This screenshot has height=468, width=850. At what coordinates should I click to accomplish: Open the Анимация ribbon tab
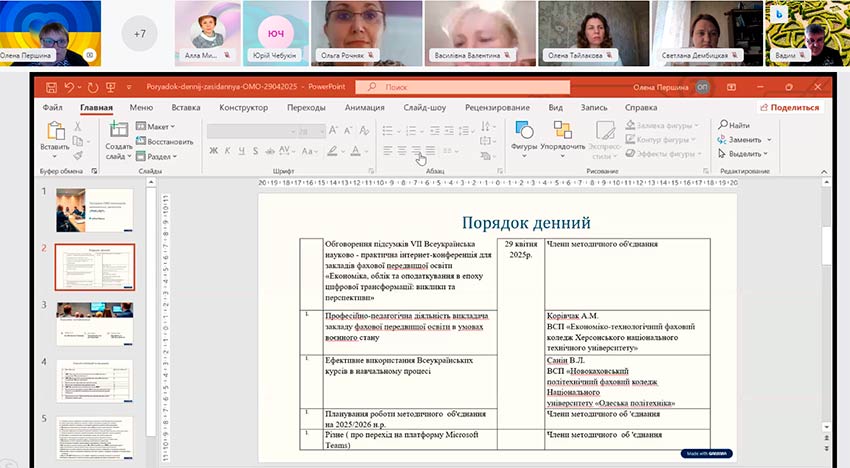[364, 107]
